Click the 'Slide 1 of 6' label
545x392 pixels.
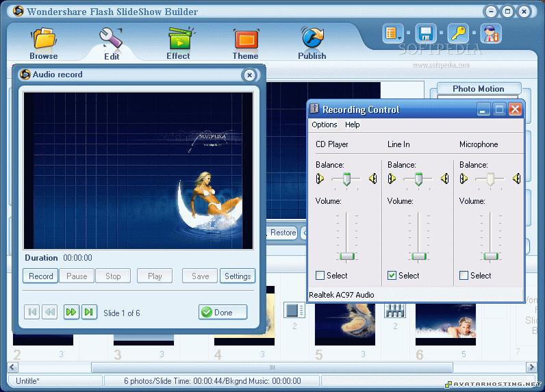[x=122, y=313]
